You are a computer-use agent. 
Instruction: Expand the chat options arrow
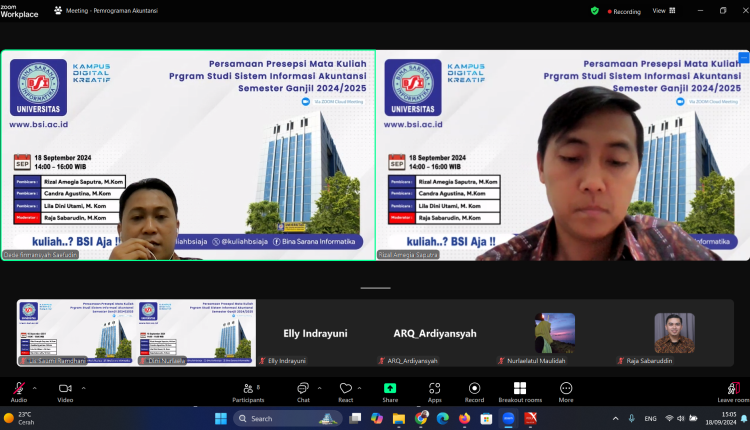coord(320,388)
